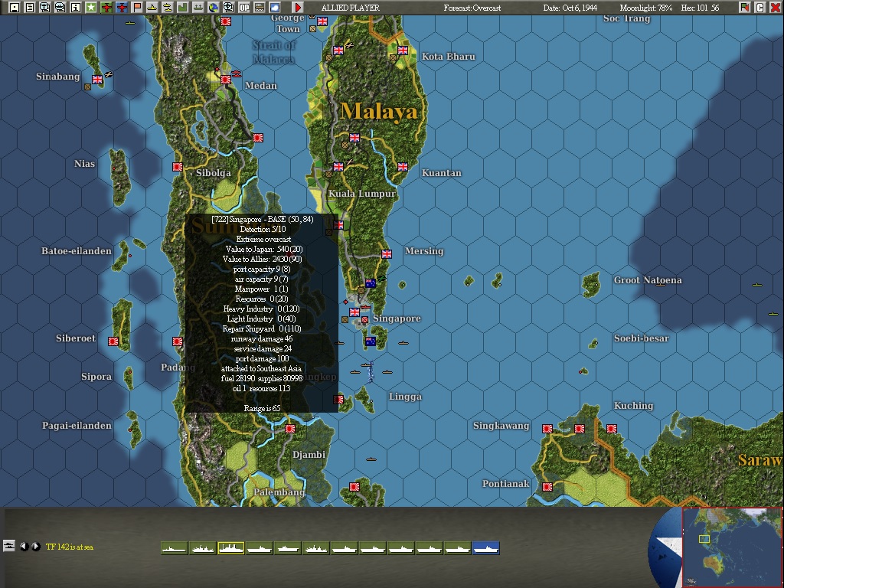Click the world minimap thumbnail
882x588 pixels.
click(x=733, y=547)
